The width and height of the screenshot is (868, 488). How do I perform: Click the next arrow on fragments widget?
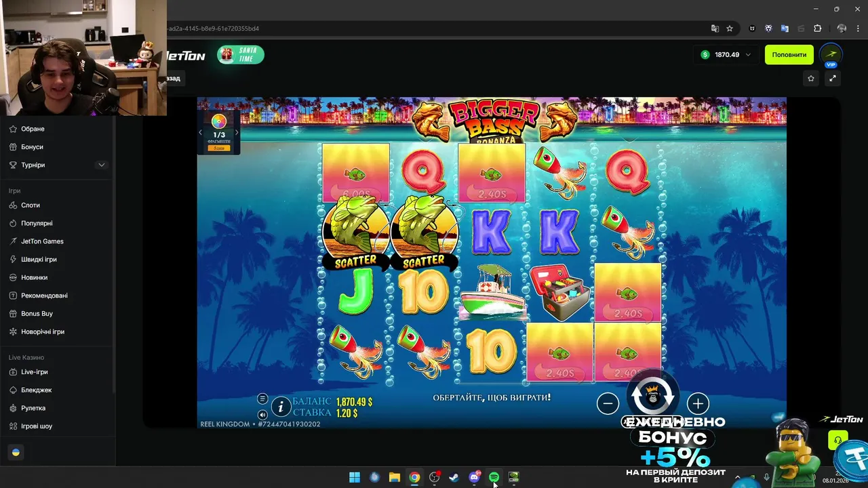(236, 133)
